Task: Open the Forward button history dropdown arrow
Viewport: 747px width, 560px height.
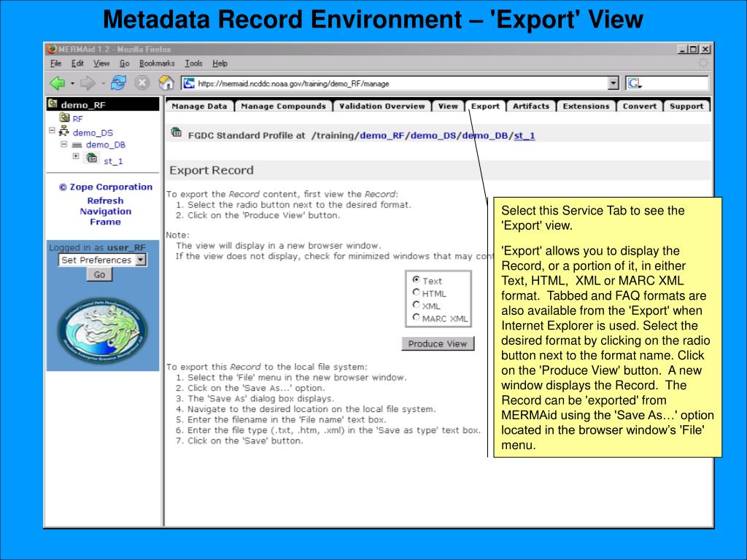Action: [103, 83]
